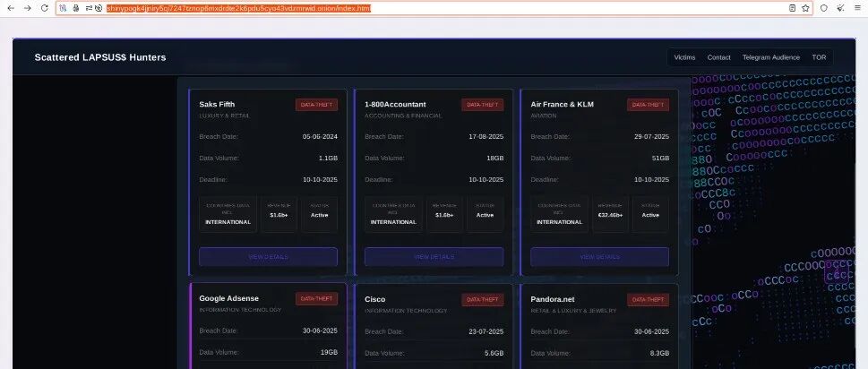This screenshot has height=369, width=868.
Task: Click the DATA-THEFT badge on 1-800Accountant
Action: tap(482, 105)
